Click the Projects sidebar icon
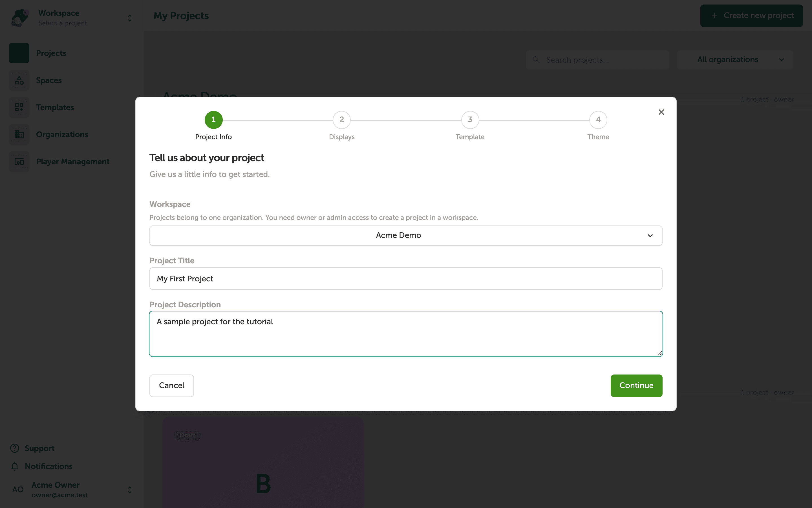The height and width of the screenshot is (508, 812). [x=19, y=53]
